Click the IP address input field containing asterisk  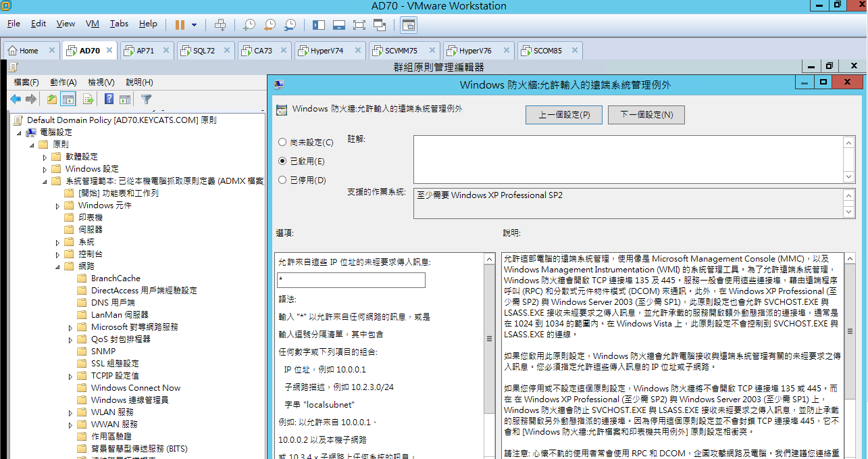pyautogui.click(x=351, y=280)
